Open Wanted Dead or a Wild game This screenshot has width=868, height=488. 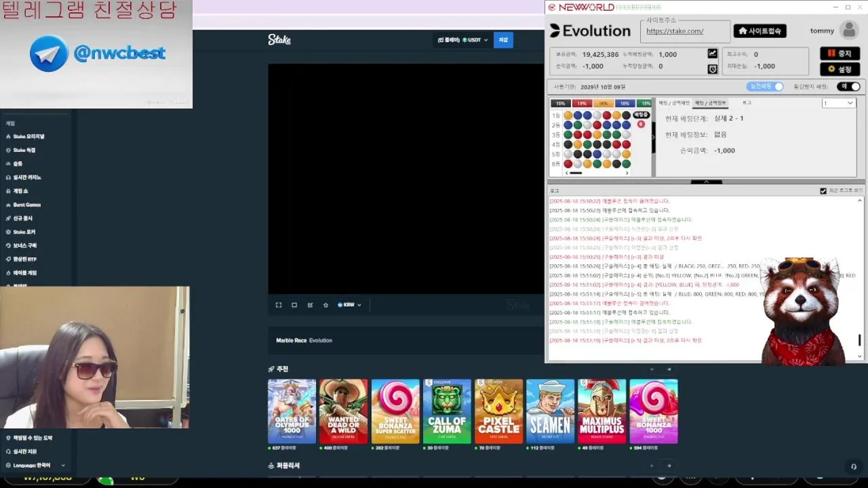coord(344,411)
